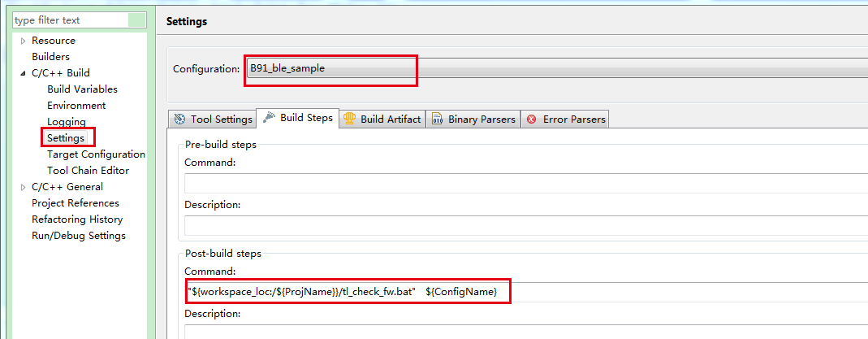Click the Pre-build steps Command field
The image size is (868, 339).
[x=525, y=184]
